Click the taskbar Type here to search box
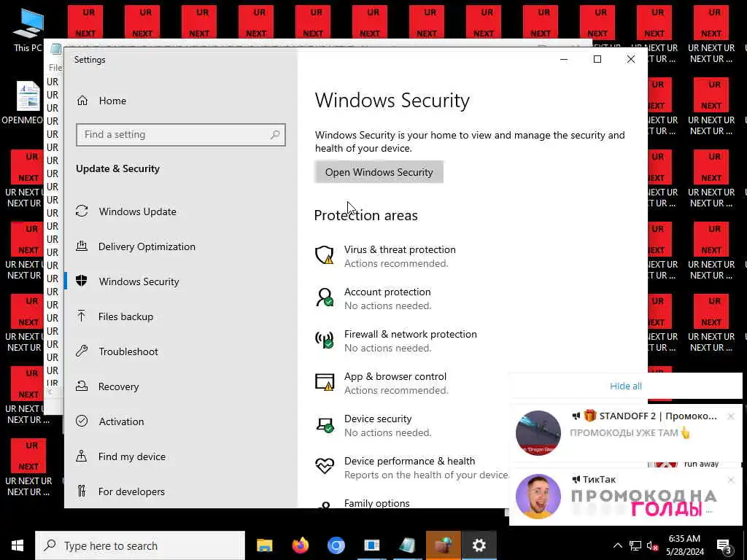The height and width of the screenshot is (560, 747). [139, 545]
